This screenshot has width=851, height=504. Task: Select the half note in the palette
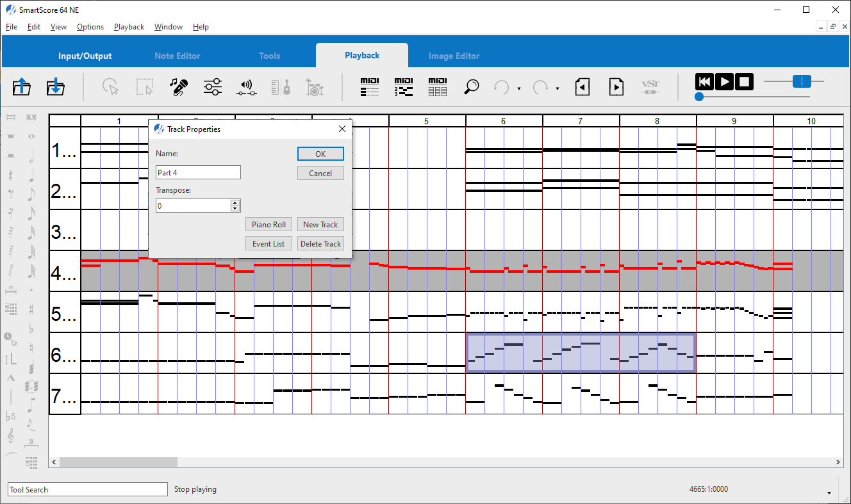31,155
